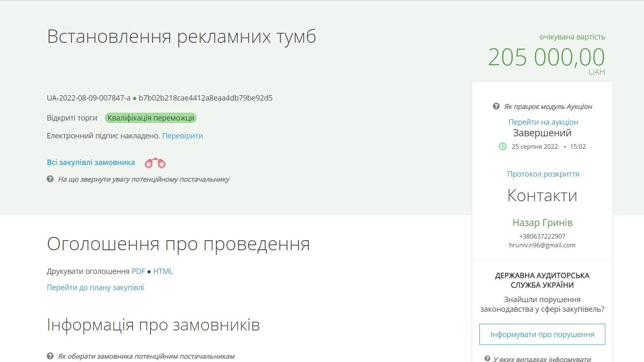Open the 'Перейти на аукціон' link
The image size is (644, 362).
click(543, 122)
